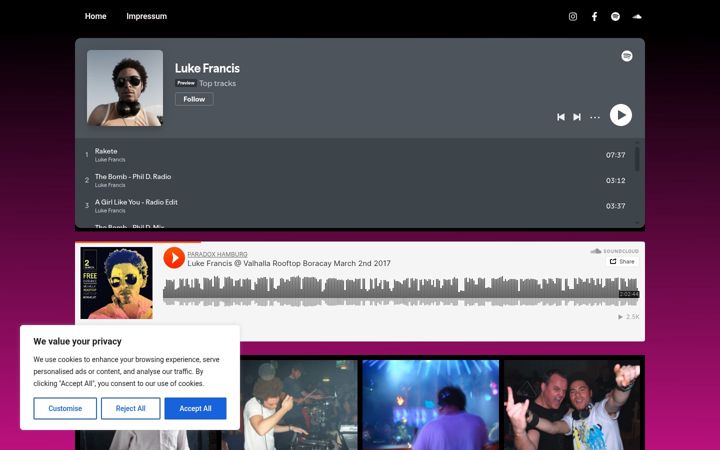Click the Spotify logo in the player

tap(626, 56)
